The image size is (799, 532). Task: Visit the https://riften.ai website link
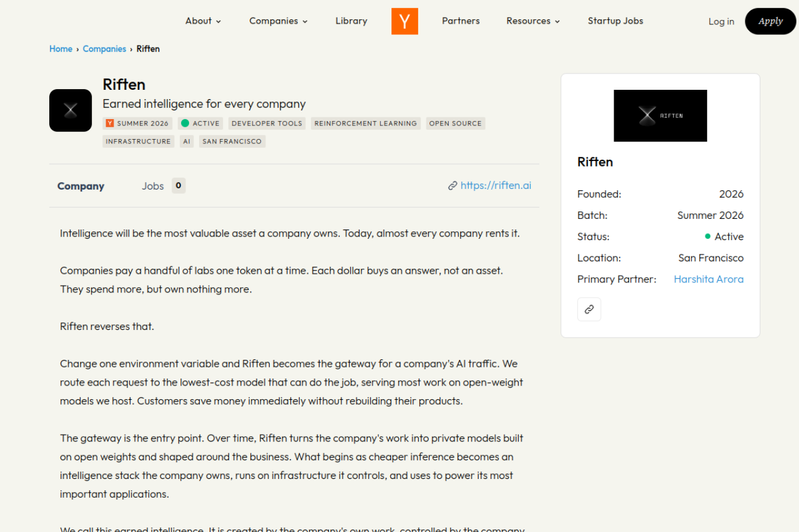(496, 185)
